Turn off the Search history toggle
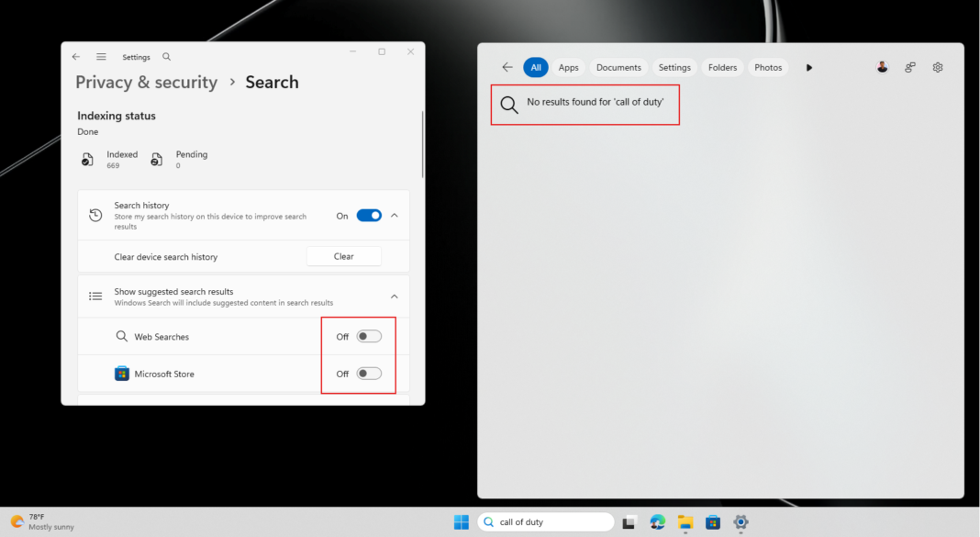Viewport: 980px width, 537px height. click(369, 216)
